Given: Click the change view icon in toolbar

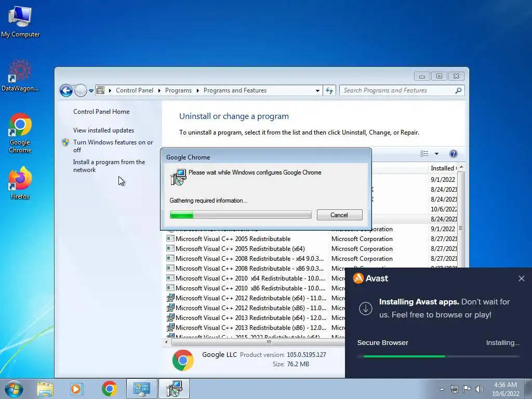Looking at the screenshot, I should coord(424,154).
